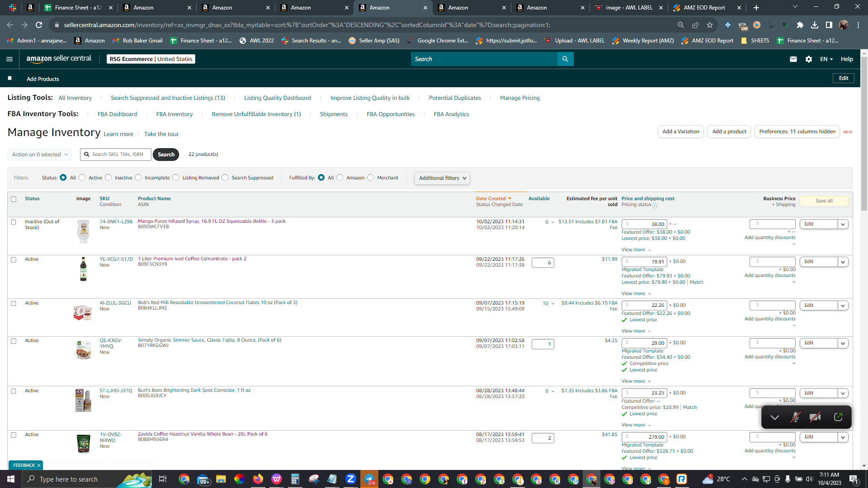Open the Action on 0 selected dropdown

pos(40,155)
